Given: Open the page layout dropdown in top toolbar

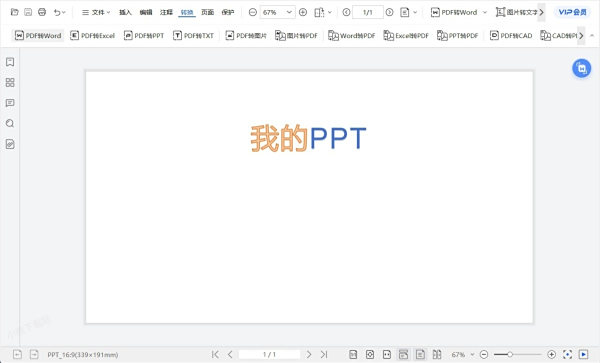Looking at the screenshot, I should [323, 12].
